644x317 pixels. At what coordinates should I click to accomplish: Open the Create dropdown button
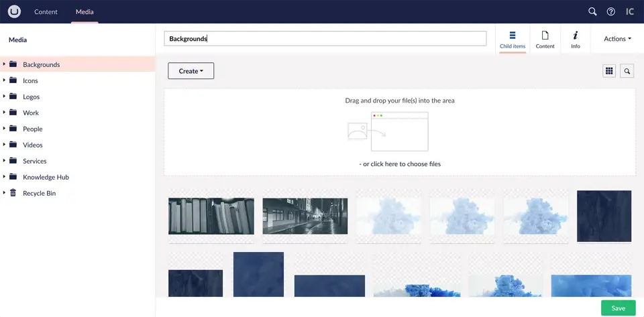coord(191,71)
